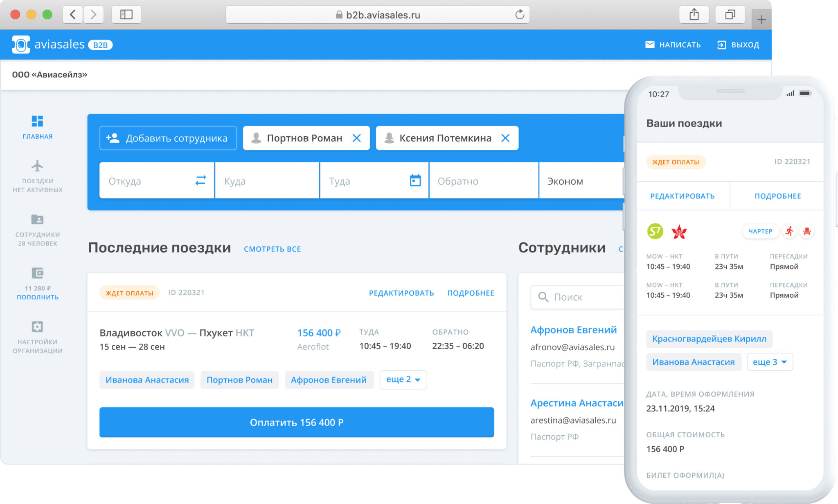Image resolution: width=838 pixels, height=504 pixels.
Task: Show Safari tab overview
Action: click(730, 15)
